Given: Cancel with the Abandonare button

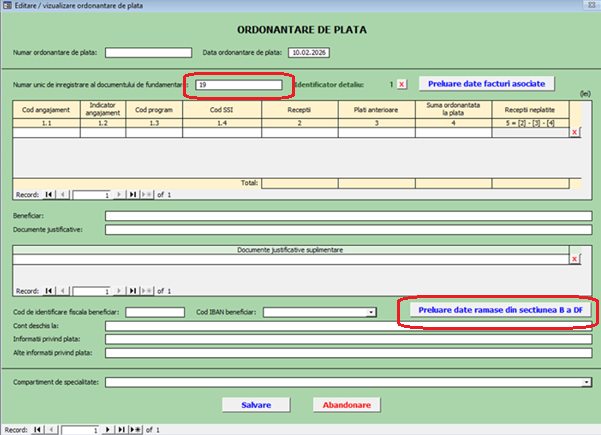Looking at the screenshot, I should [346, 405].
